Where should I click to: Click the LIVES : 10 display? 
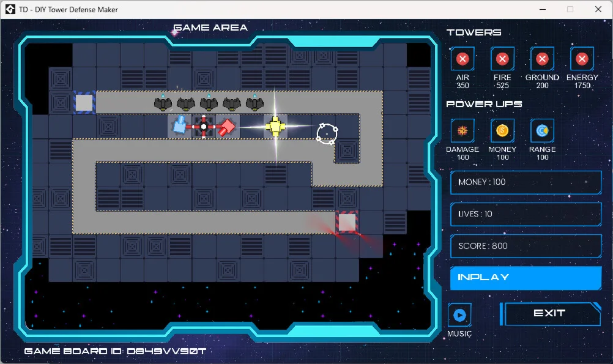(x=526, y=214)
